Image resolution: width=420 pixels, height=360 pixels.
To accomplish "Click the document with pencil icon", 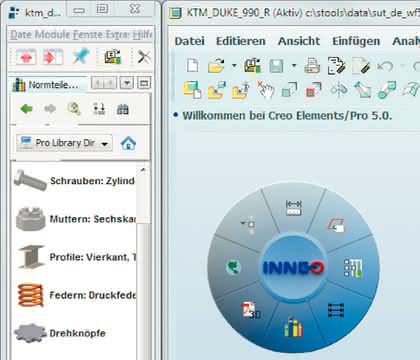I will [x=361, y=66].
